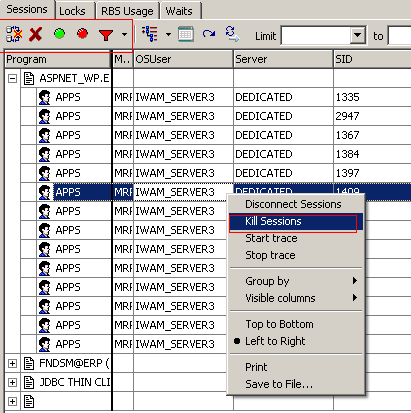The image size is (411, 413).
Task: Click the visible columns grid icon
Action: 186,34
